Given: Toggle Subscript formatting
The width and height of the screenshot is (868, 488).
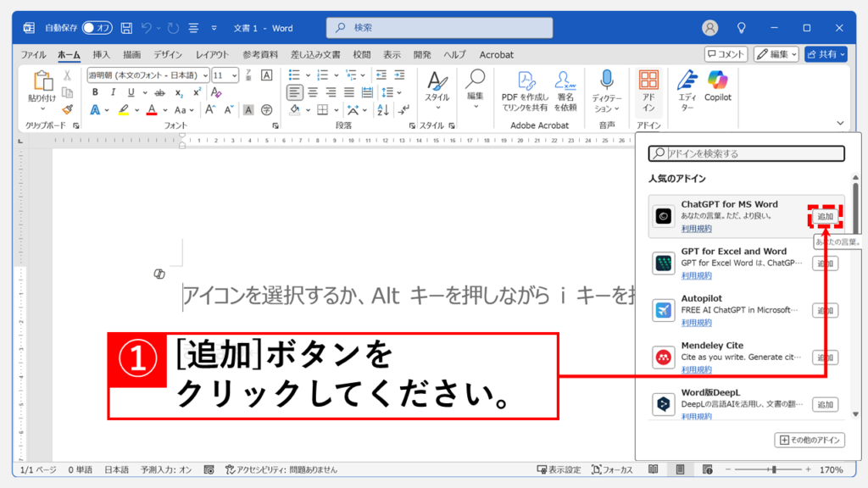Looking at the screenshot, I should (178, 92).
